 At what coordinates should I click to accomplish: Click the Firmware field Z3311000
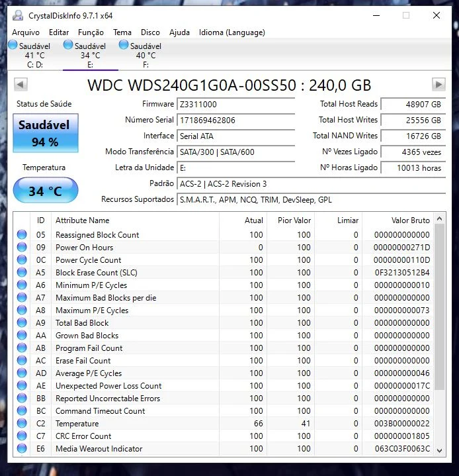pyautogui.click(x=235, y=104)
